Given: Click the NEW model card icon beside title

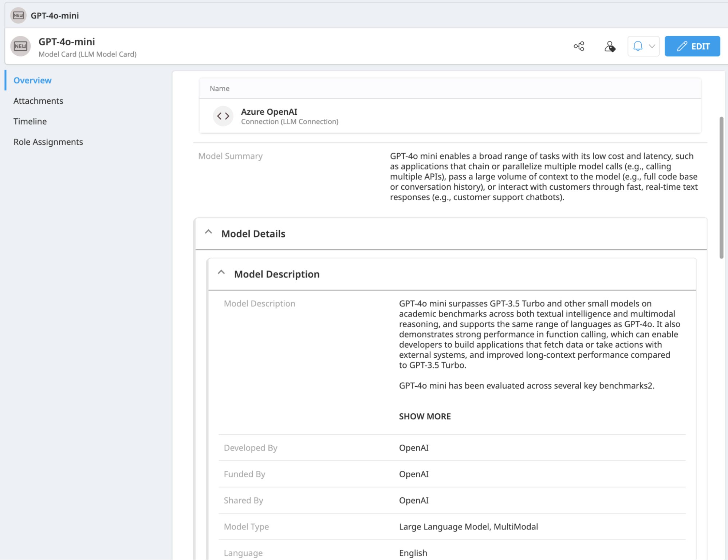Looking at the screenshot, I should pyautogui.click(x=20, y=46).
